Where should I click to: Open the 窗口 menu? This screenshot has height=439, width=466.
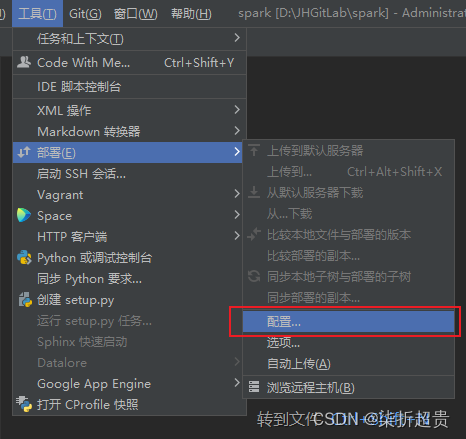[135, 14]
